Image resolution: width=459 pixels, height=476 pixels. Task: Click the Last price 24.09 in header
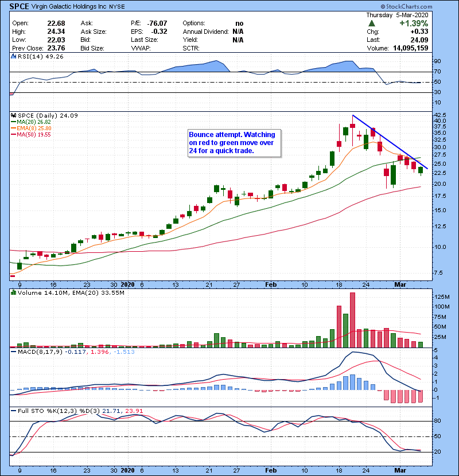coord(419,40)
